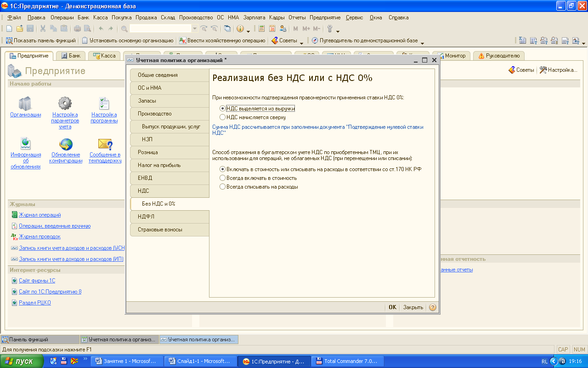
Task: Click Установить основную организацию toolbar button
Action: pos(128,40)
